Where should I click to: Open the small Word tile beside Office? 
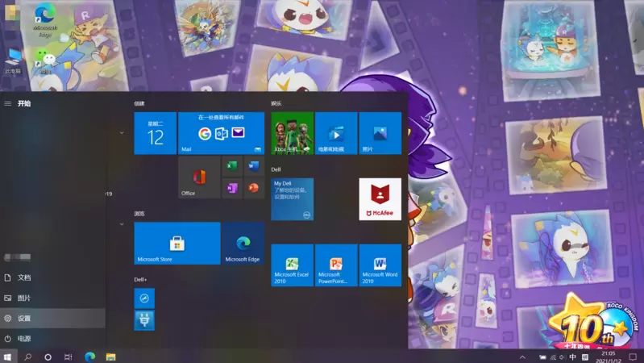(x=254, y=166)
